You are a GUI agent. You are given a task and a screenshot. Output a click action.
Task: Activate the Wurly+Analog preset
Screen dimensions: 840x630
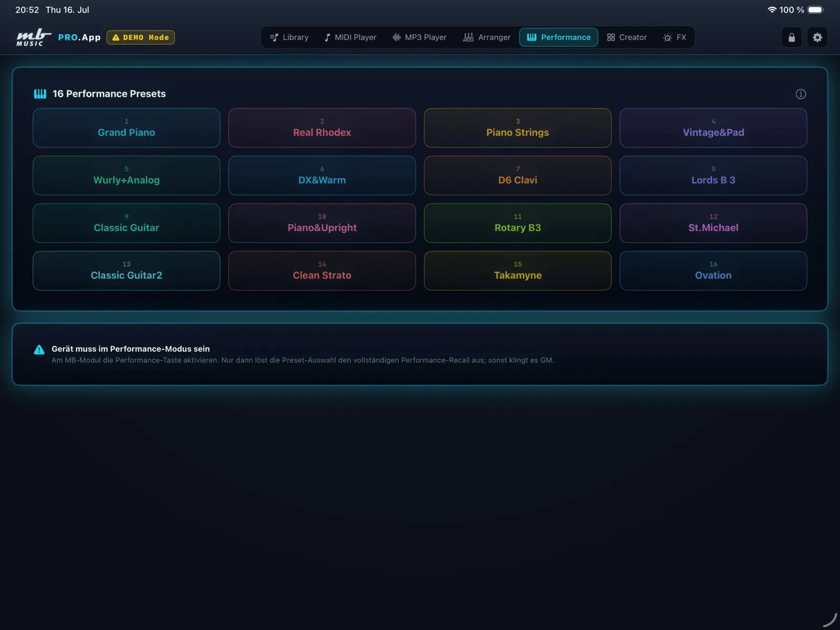pyautogui.click(x=127, y=175)
